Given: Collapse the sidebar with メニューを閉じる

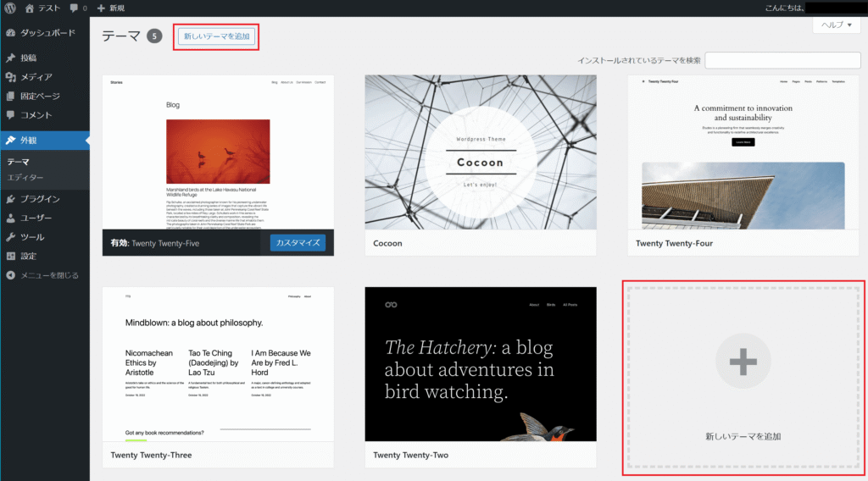Looking at the screenshot, I should pyautogui.click(x=48, y=275).
